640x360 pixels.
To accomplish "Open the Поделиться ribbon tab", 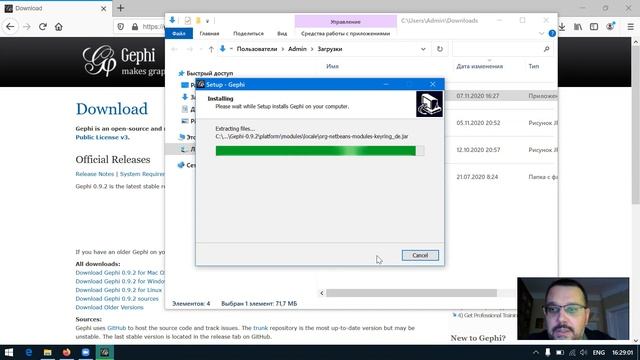I will 248,33.
